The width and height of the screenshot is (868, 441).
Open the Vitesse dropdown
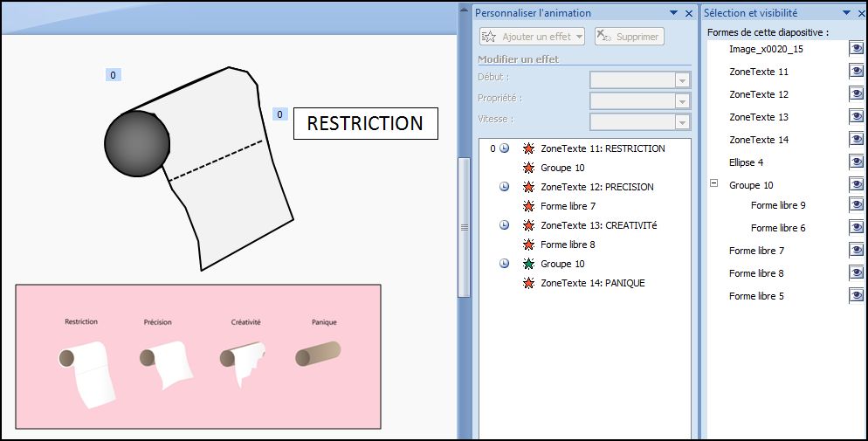(682, 121)
